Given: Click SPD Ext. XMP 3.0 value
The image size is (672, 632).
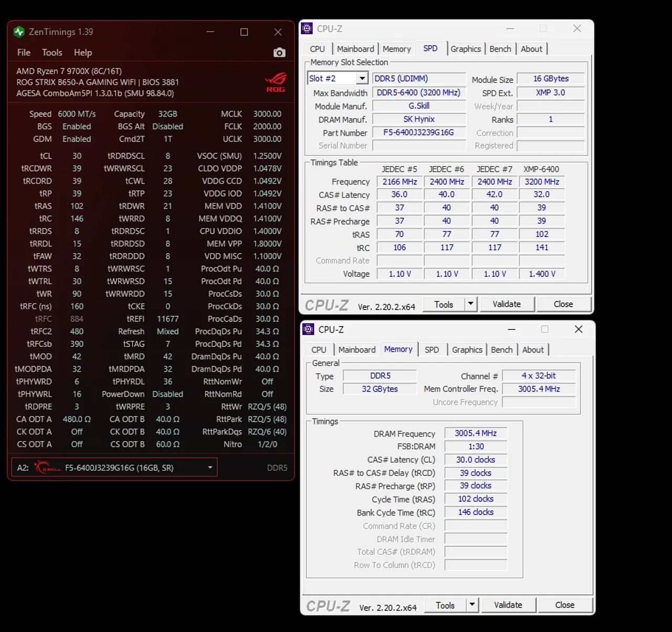Looking at the screenshot, I should click(551, 92).
